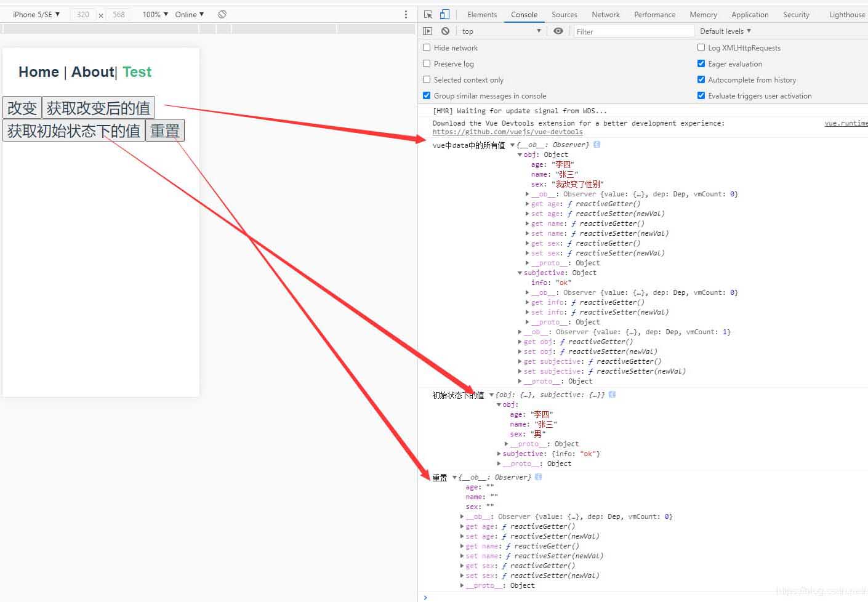Open the Application tab
This screenshot has width=868, height=602.
[750, 14]
